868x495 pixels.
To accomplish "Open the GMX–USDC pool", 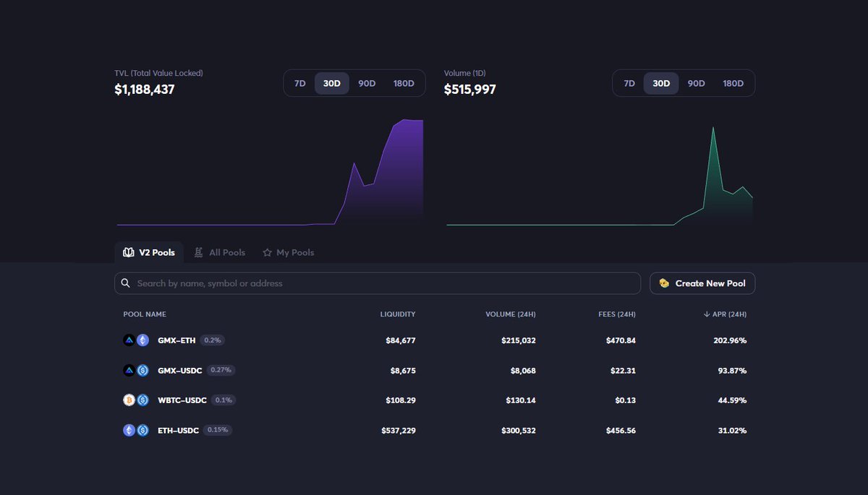I will 435,370.
